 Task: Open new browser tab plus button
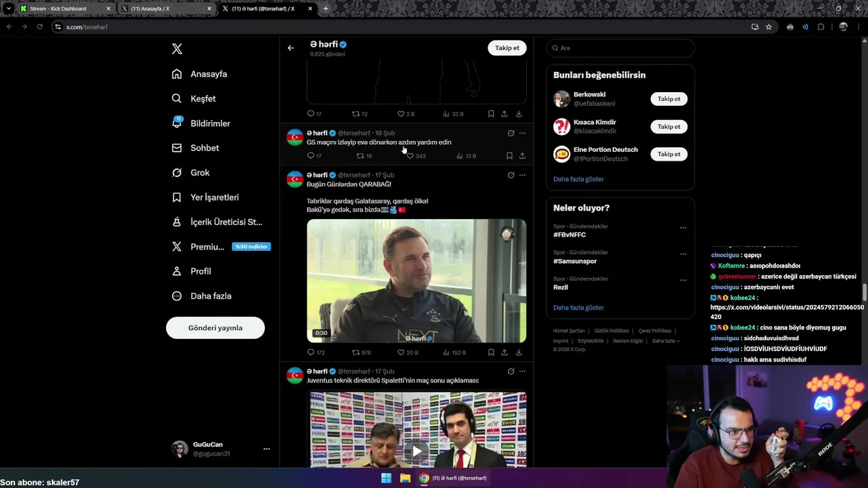[326, 9]
